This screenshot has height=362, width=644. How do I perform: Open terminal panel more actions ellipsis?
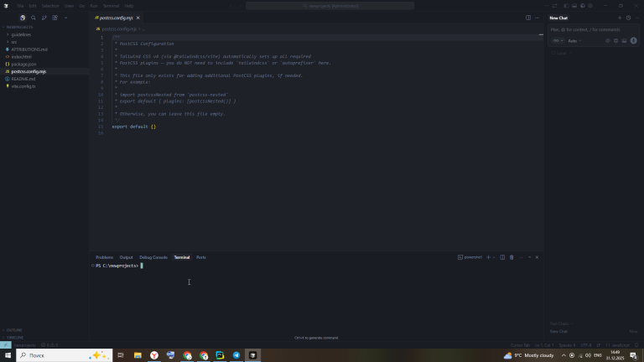[x=522, y=257]
